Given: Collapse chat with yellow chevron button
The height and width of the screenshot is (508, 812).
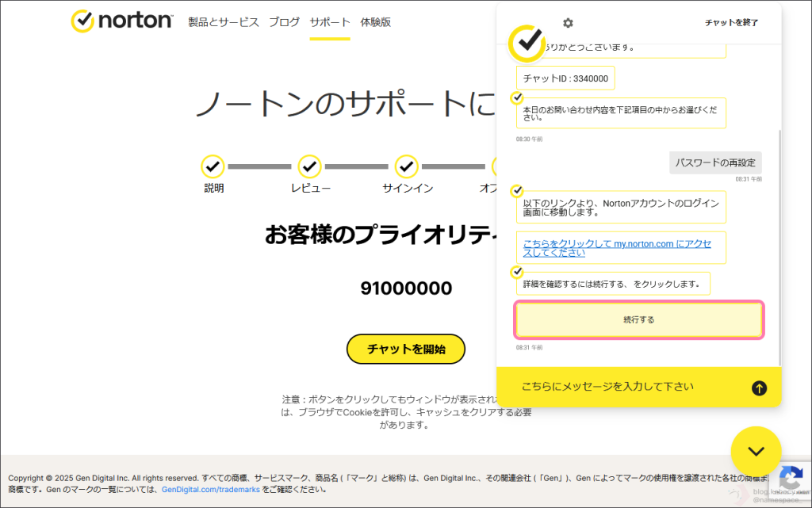Looking at the screenshot, I should pos(756,452).
